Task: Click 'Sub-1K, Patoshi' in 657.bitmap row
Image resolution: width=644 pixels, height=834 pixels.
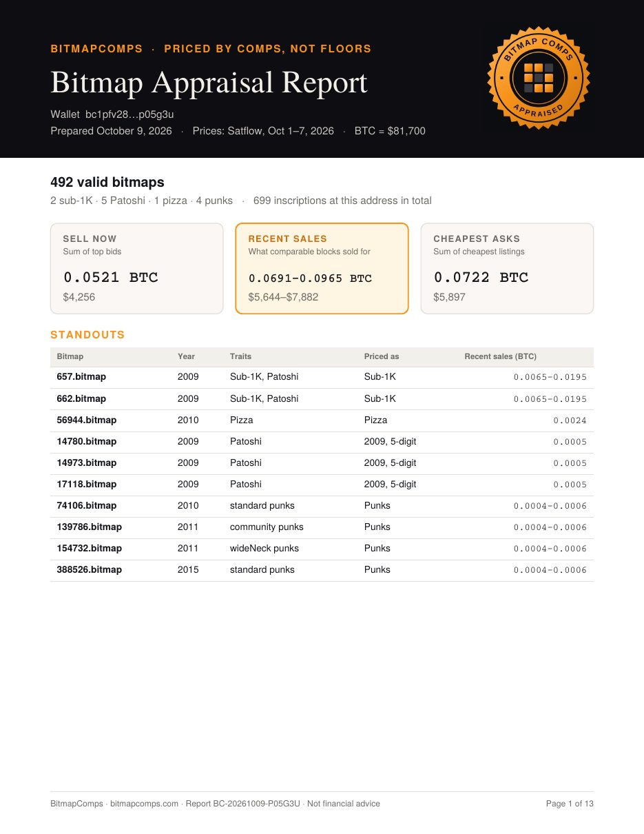Action: pos(264,377)
